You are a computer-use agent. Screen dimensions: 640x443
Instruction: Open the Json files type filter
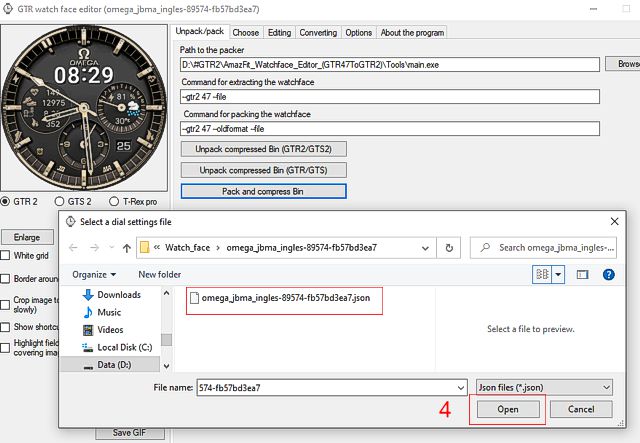pos(544,387)
